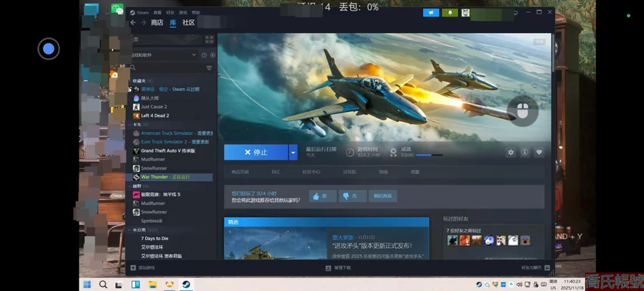Open the library filter options icon
Screen dimensions: 644x291
(x=209, y=67)
